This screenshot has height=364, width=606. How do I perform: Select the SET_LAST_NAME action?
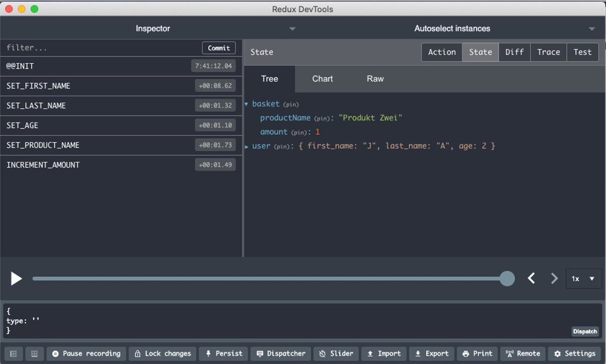[x=121, y=106]
